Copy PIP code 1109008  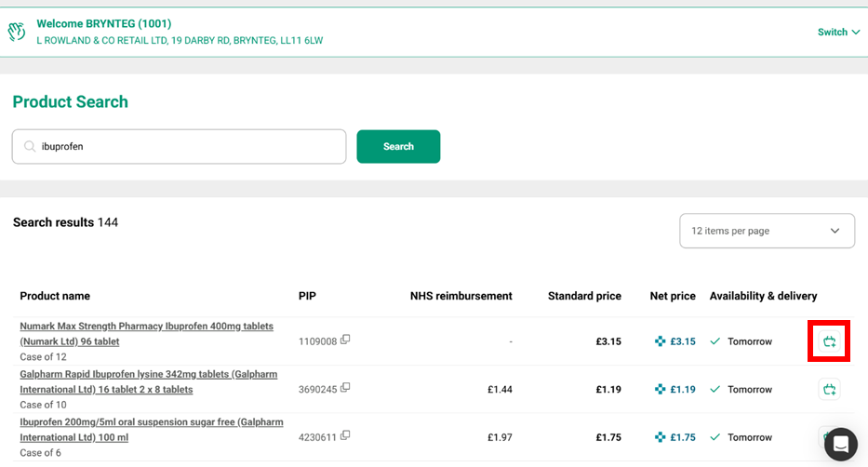click(345, 340)
